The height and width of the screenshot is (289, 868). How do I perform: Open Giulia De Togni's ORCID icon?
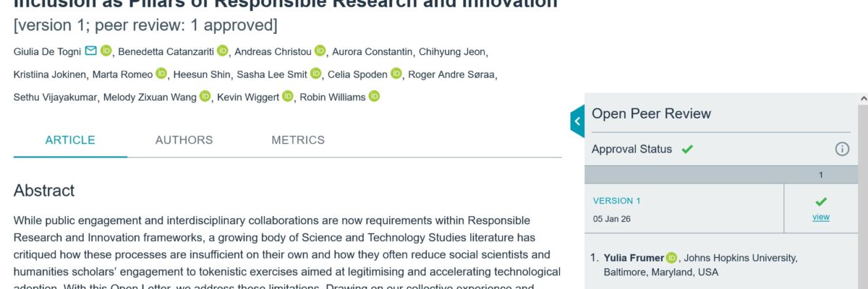tap(106, 51)
